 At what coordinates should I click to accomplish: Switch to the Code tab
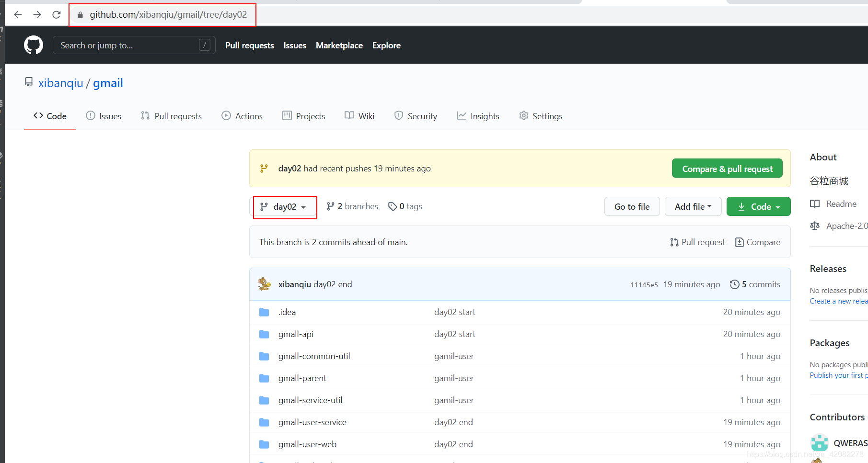click(50, 116)
